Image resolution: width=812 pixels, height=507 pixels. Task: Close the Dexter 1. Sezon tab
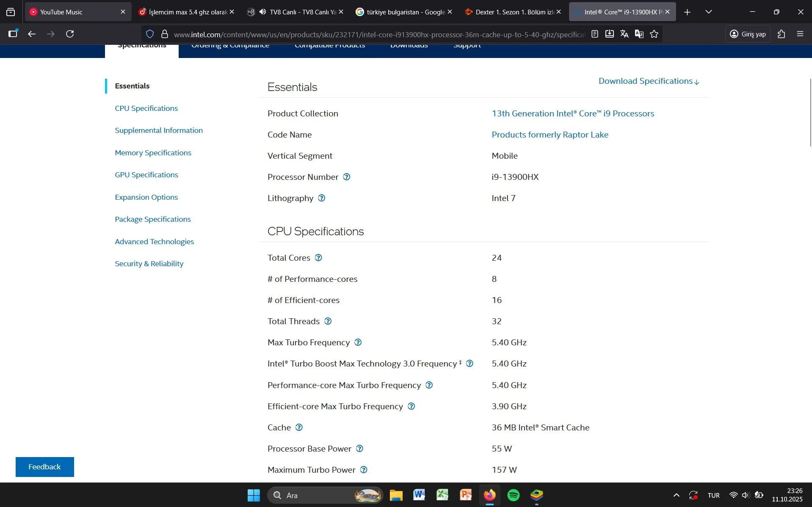pos(559,12)
